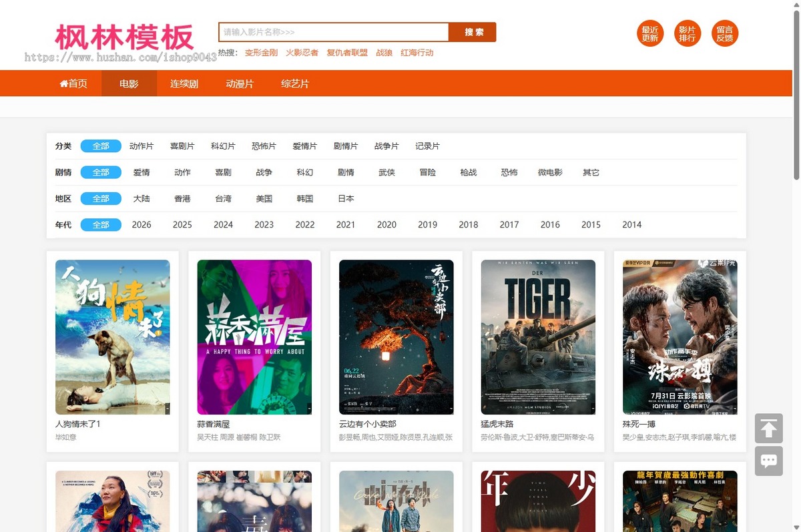This screenshot has height=532, width=801.
Task: Click the 蒜香满屋 title text
Action: tap(214, 424)
